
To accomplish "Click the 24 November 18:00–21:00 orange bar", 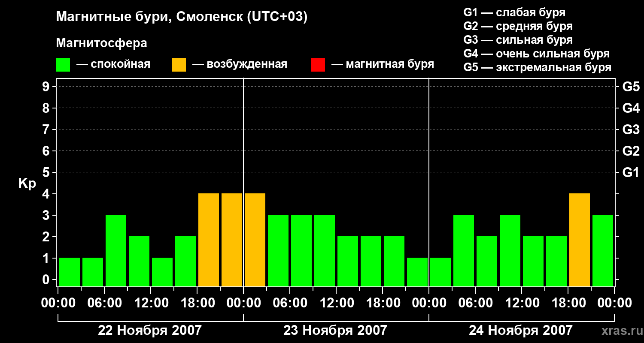I will pos(580,240).
